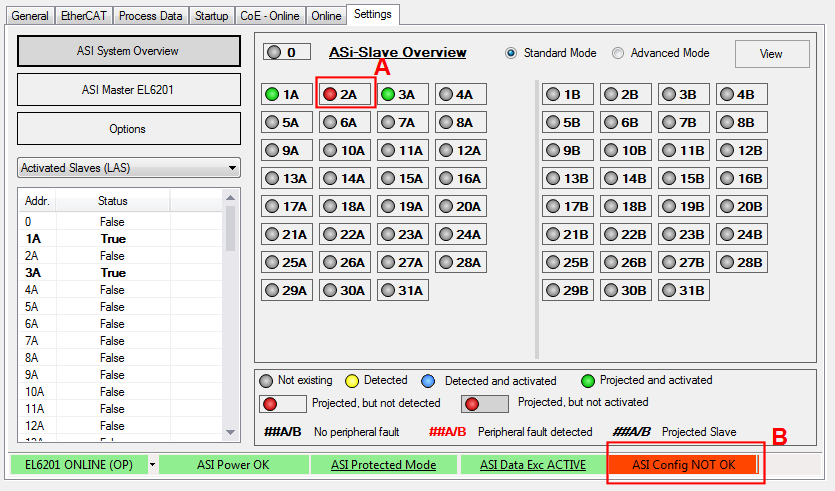Select slave 29B indicator
The image size is (835, 491).
[568, 290]
